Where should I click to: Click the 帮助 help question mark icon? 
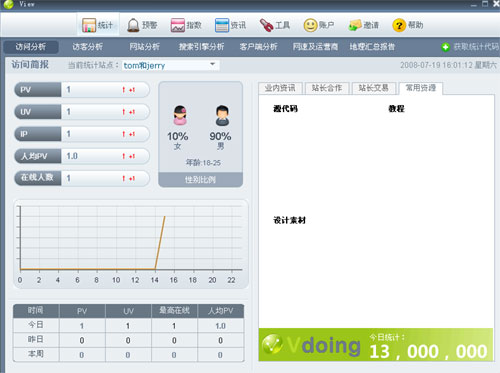(x=399, y=25)
